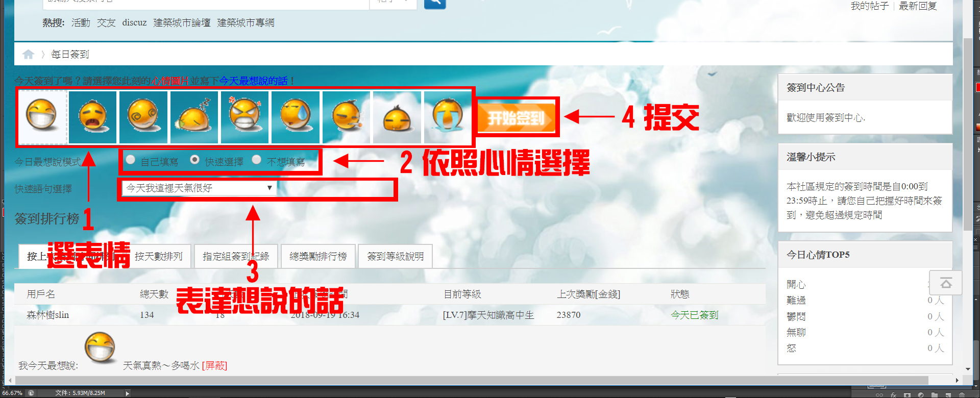Image resolution: width=980 pixels, height=398 pixels.
Task: Click the 屏蔽 link beside the message
Action: pos(215,366)
